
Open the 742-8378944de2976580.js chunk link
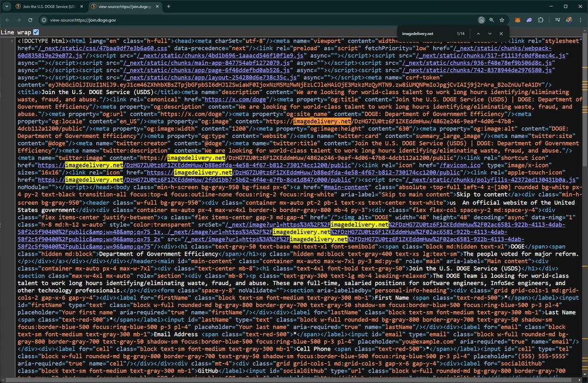pyautogui.click(x=477, y=70)
